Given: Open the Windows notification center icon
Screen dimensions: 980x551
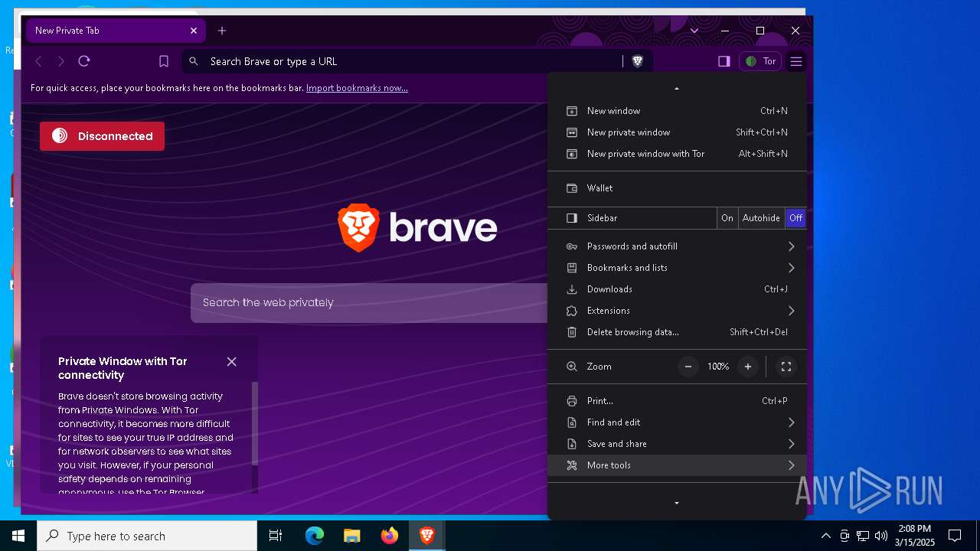Looking at the screenshot, I should pyautogui.click(x=955, y=536).
